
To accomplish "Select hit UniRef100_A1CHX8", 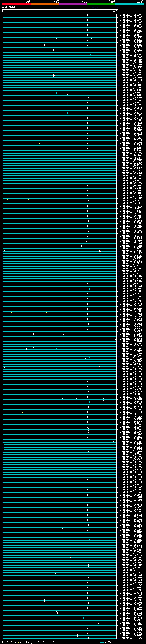I will tap(131, 321).
